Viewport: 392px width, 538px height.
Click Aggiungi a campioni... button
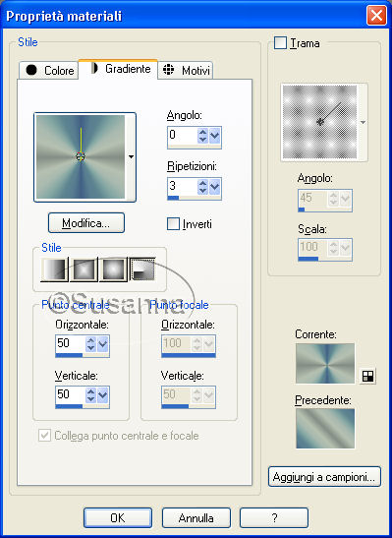click(324, 476)
